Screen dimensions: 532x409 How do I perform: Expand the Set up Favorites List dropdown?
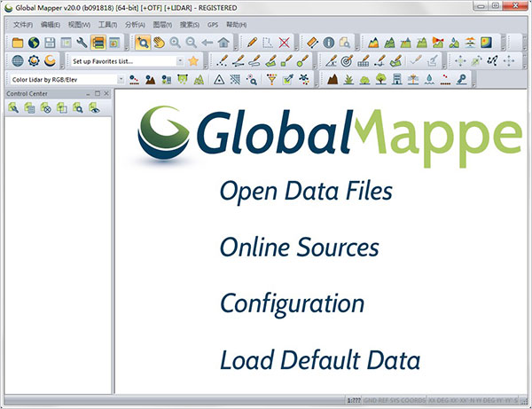click(x=178, y=60)
